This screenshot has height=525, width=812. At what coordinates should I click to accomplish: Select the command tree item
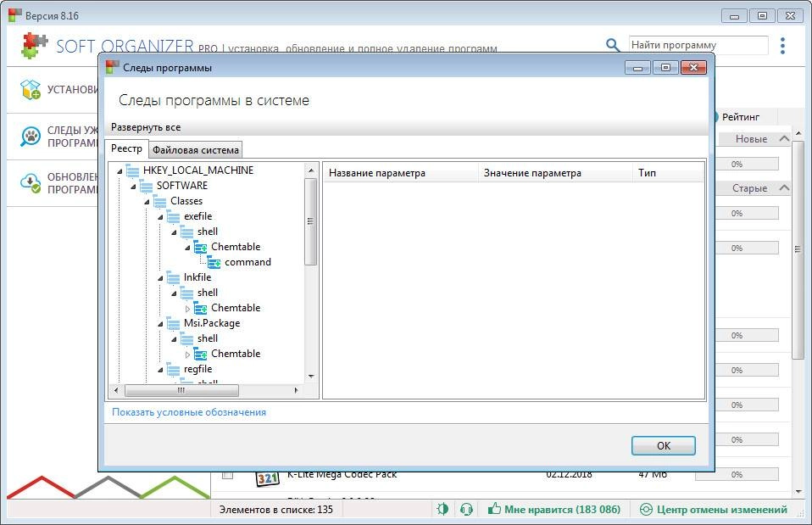(247, 262)
